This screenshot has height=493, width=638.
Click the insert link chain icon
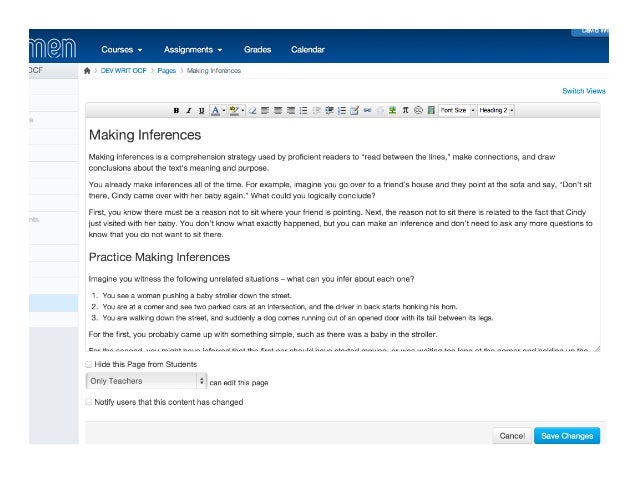pyautogui.click(x=367, y=110)
